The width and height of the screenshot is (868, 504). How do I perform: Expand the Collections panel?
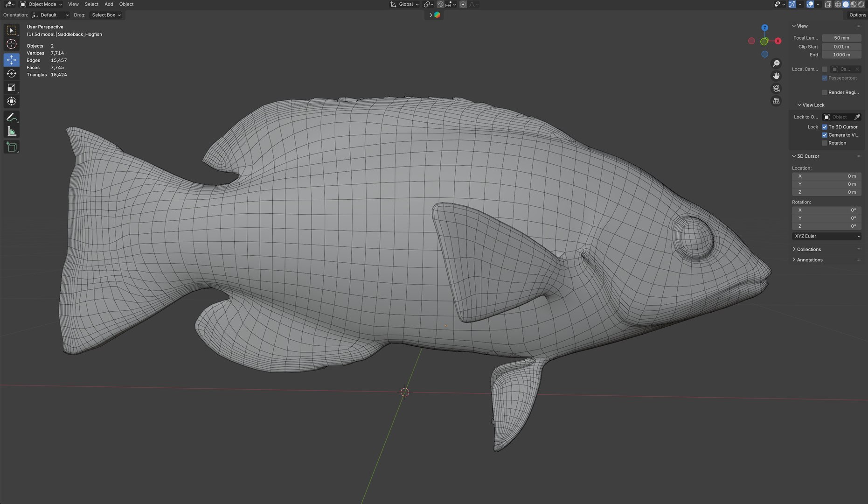point(808,249)
